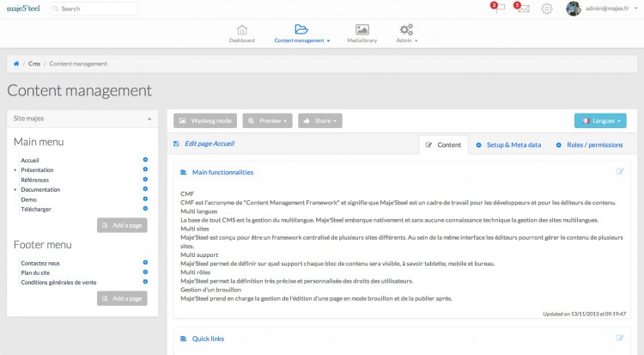This screenshot has height=355, width=644.
Task: Go to Dashboard via house icon
Action: 242,30
